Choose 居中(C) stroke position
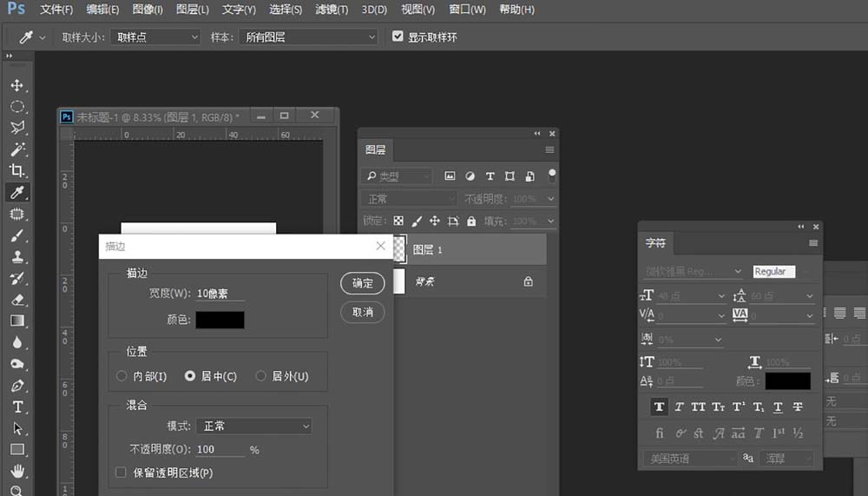The height and width of the screenshot is (496, 868). tap(190, 376)
